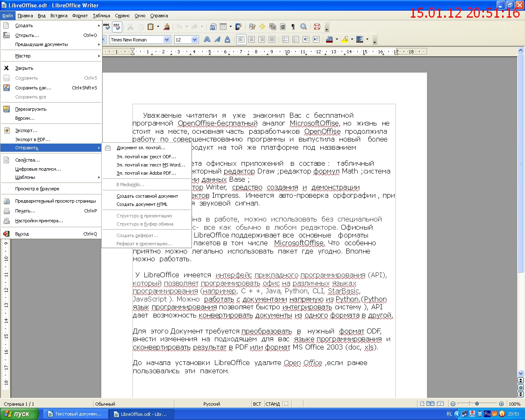Apply the Font Color icon
This screenshot has width=525, height=420.
(x=329, y=39)
